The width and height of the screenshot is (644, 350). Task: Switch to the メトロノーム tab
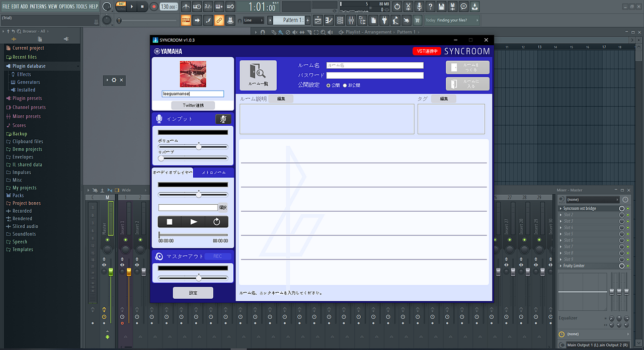coord(213,172)
